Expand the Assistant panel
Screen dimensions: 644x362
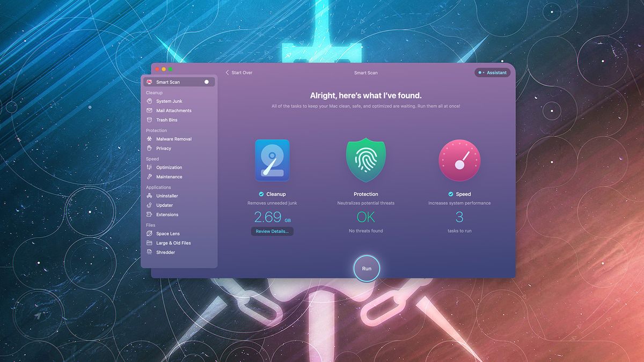coord(492,72)
